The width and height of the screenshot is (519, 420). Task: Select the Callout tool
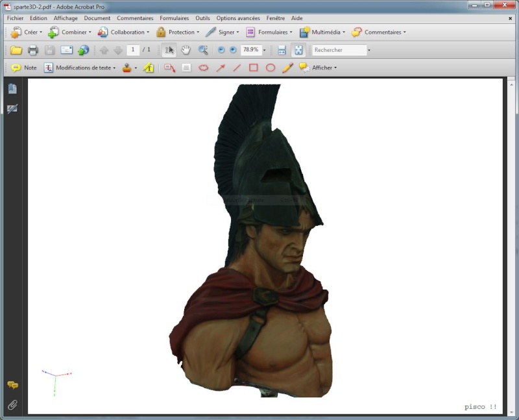click(170, 68)
